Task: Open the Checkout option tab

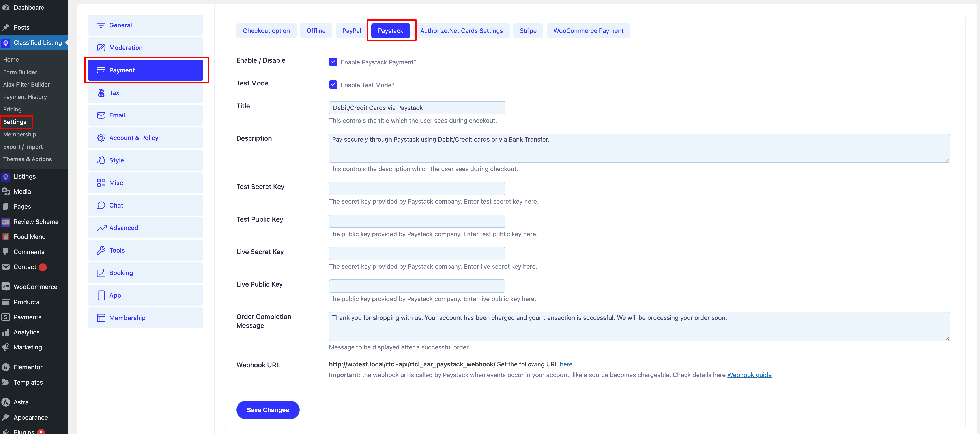Action: (266, 30)
